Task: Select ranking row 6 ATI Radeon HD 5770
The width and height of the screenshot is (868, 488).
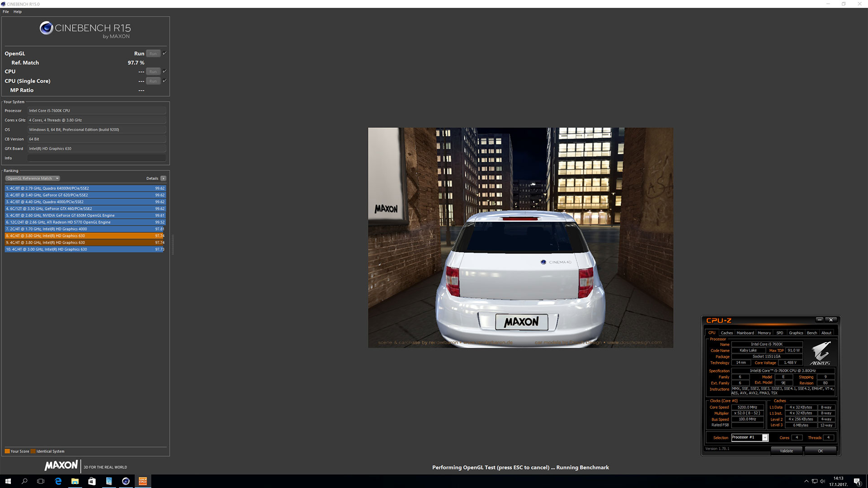Action: (x=85, y=222)
